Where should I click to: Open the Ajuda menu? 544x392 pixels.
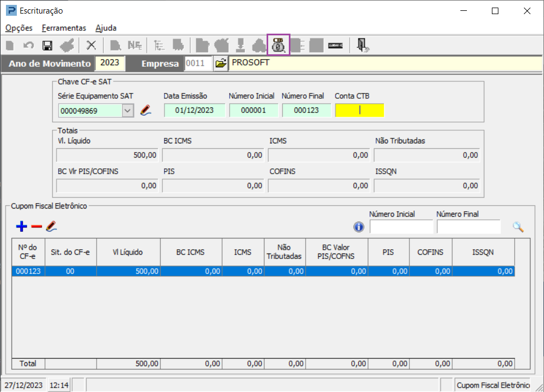tap(106, 28)
